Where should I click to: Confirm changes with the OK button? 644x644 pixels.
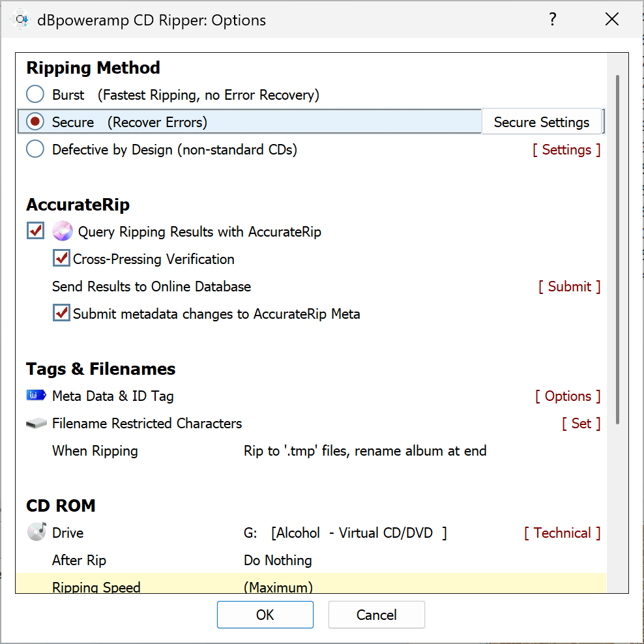coord(265,614)
